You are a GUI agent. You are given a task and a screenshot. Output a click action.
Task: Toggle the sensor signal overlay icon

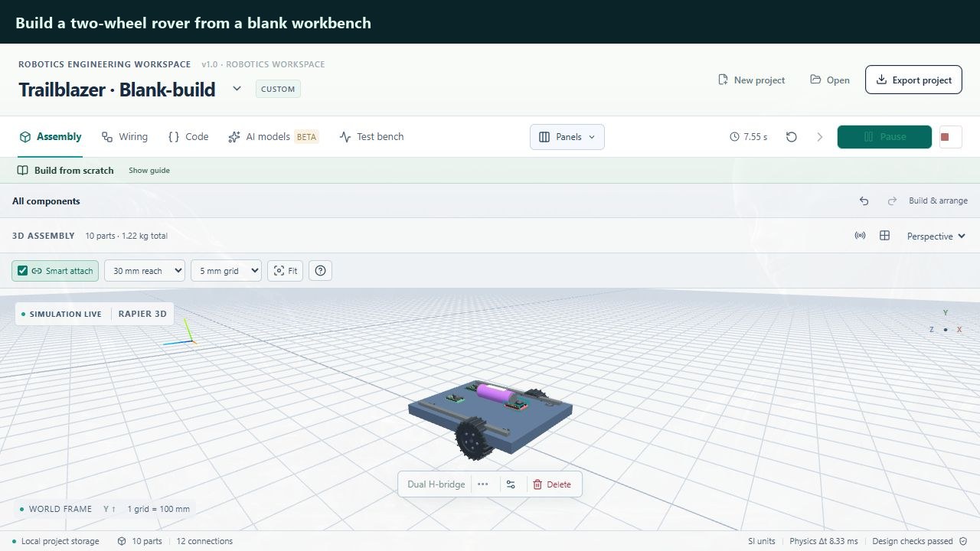(860, 236)
